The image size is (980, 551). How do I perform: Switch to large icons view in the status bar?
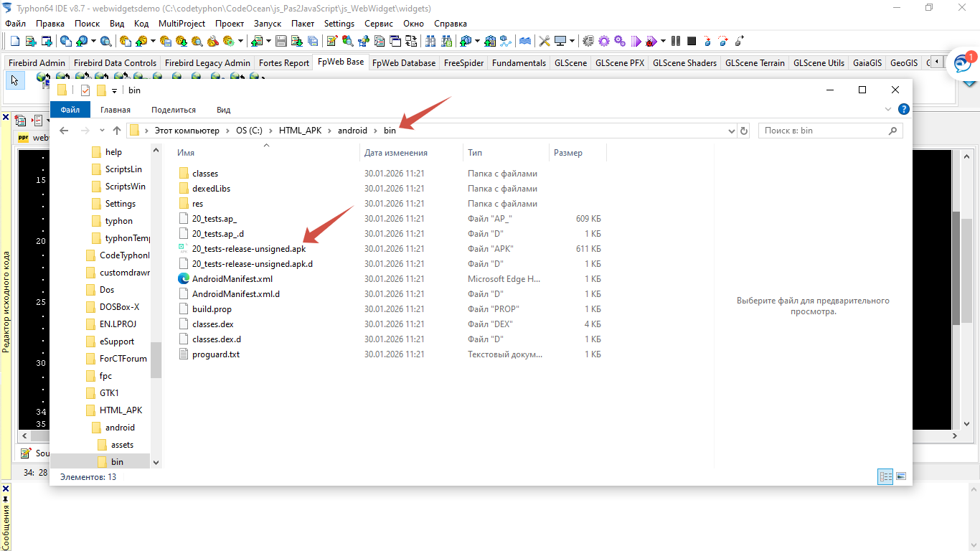(901, 476)
